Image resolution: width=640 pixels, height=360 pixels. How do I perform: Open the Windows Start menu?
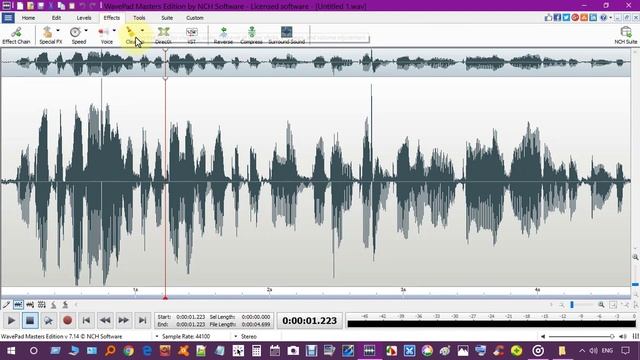click(x=11, y=351)
